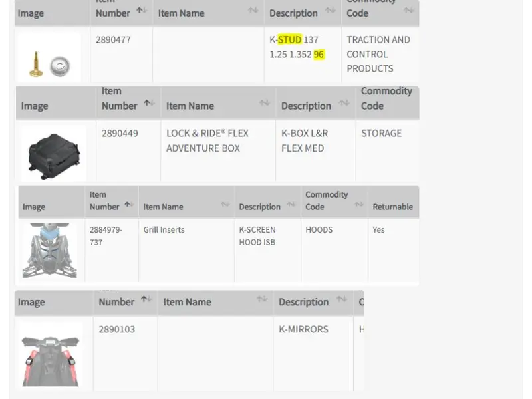Click TRACTION AND CONTROL PRODUCTS commodity code
This screenshot has height=399, width=532.
pos(378,55)
